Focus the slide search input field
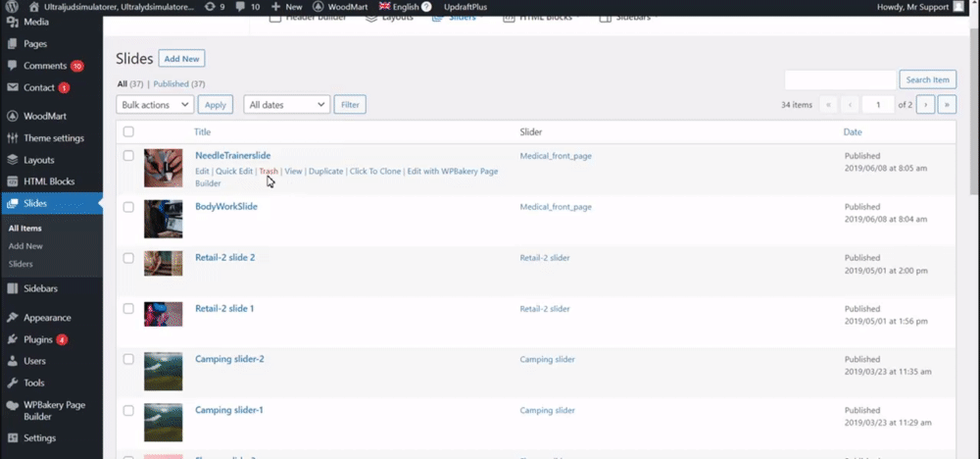Screen dimensions: 980x459 840,79
